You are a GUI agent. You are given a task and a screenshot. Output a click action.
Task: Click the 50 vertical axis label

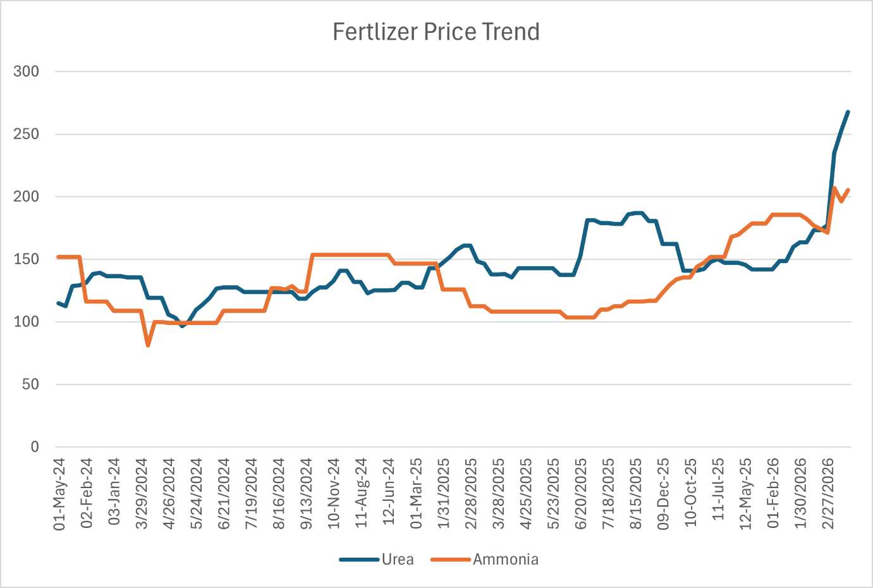pos(30,384)
